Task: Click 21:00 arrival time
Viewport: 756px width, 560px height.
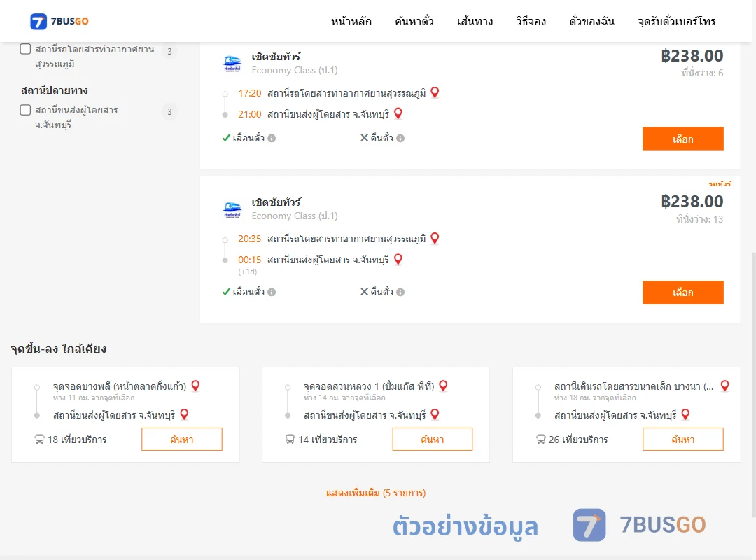Action: pyautogui.click(x=250, y=114)
